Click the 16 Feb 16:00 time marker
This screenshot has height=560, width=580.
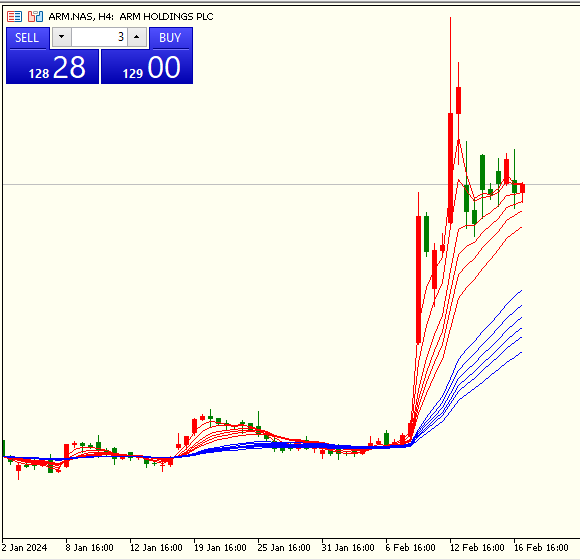[x=541, y=547]
